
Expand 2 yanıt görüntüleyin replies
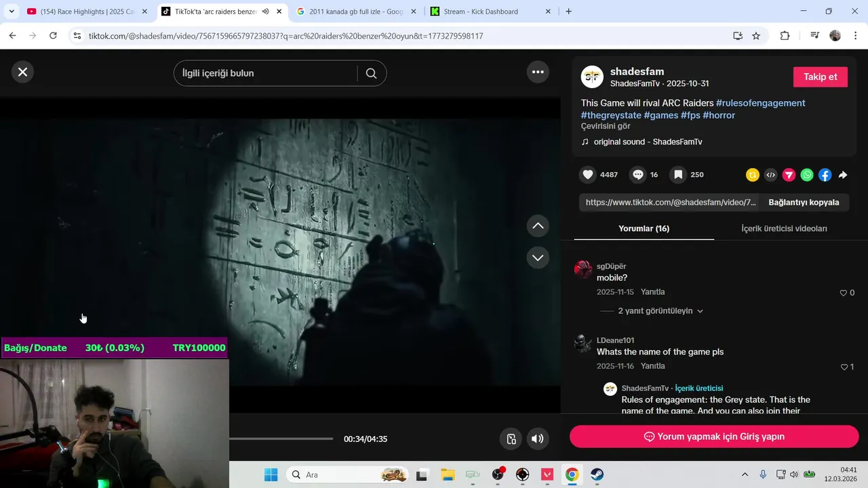click(660, 310)
